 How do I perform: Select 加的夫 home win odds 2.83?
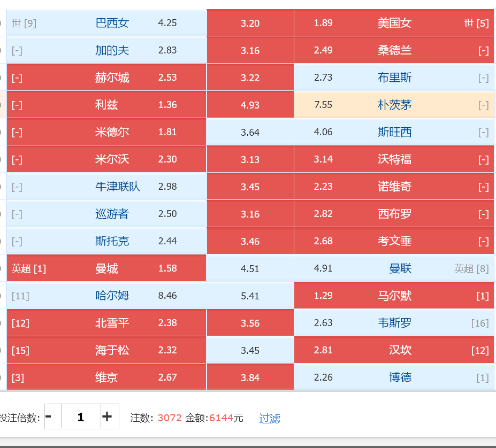click(106, 50)
